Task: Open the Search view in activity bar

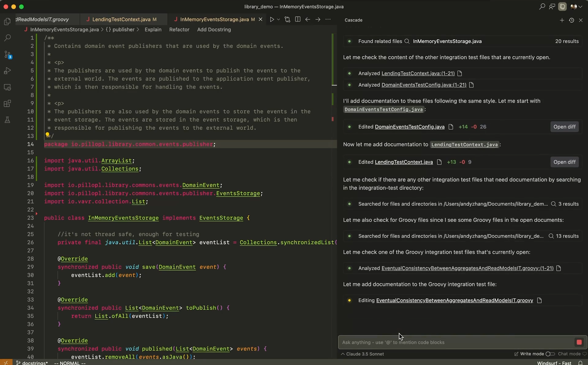Action: click(7, 38)
